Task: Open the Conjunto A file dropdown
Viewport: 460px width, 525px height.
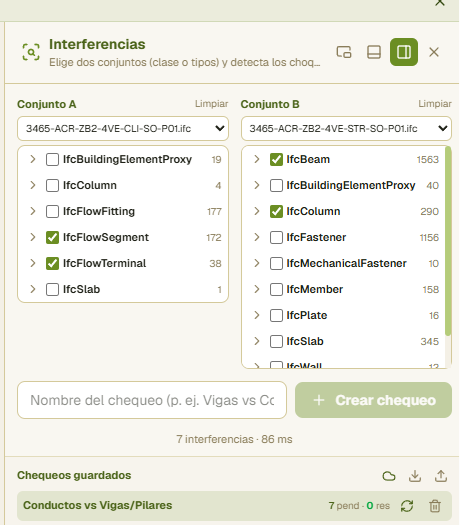Action: point(123,129)
